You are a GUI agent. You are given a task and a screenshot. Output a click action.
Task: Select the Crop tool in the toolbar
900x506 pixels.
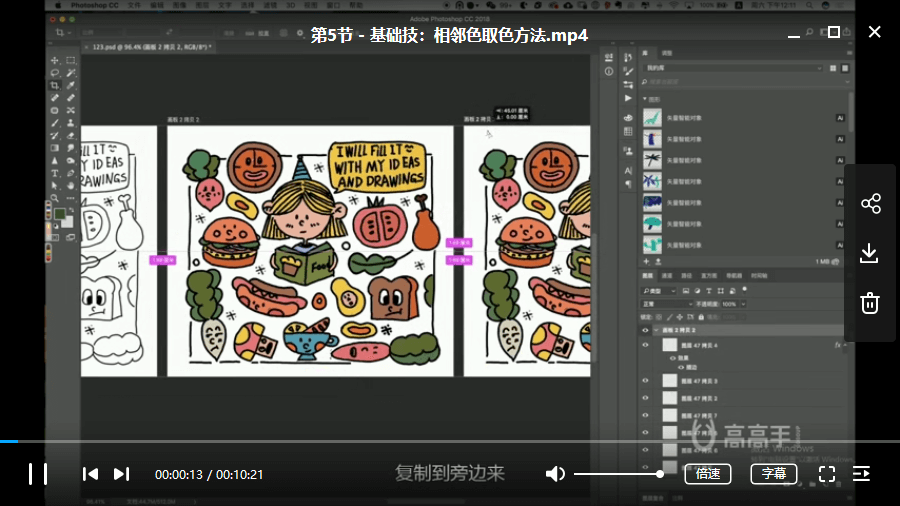(55, 85)
